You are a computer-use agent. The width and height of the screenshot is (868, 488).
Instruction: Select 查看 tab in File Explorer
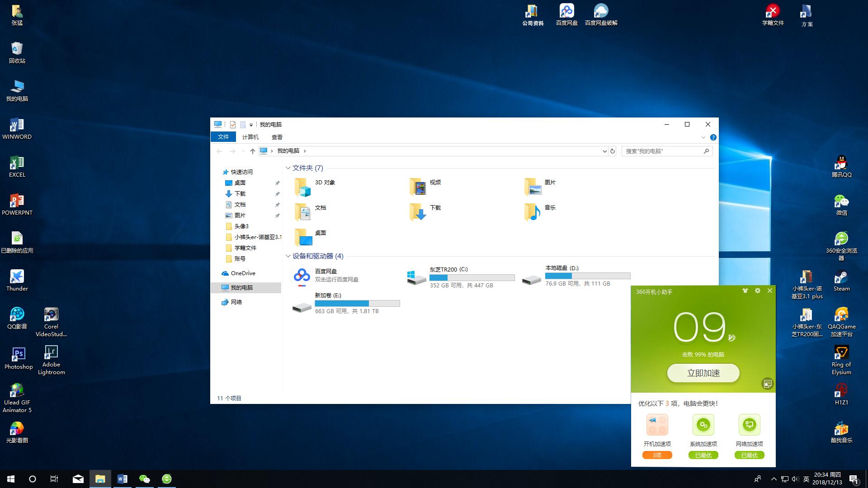pos(277,137)
